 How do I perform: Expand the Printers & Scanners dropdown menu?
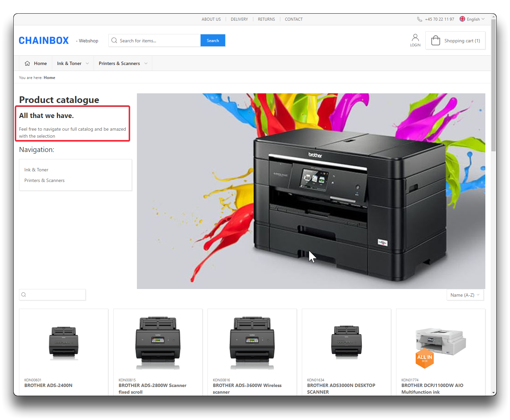pyautogui.click(x=123, y=63)
